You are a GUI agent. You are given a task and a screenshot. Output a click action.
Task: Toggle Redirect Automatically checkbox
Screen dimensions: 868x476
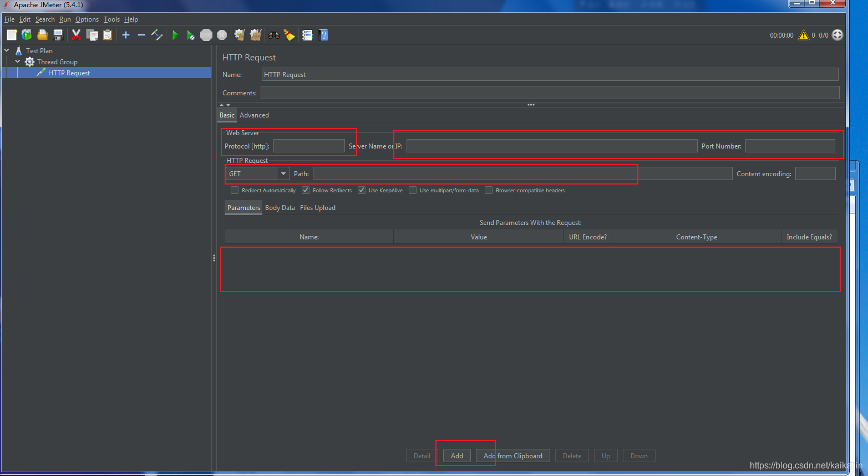pos(235,190)
